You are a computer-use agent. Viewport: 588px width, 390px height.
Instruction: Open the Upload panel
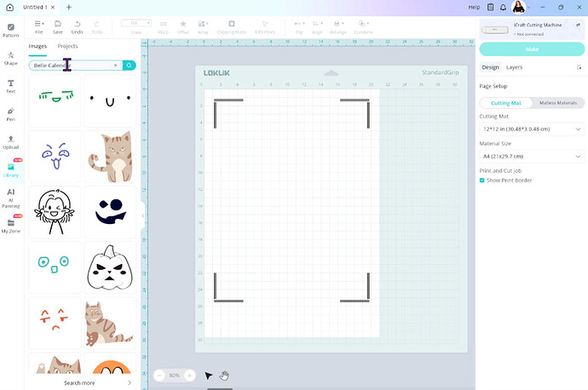11,141
